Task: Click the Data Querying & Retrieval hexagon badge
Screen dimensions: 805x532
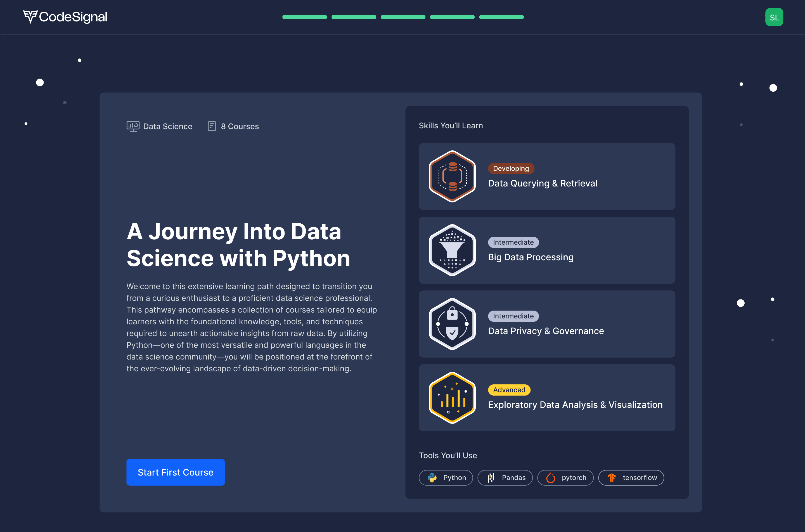Action: coord(452,176)
